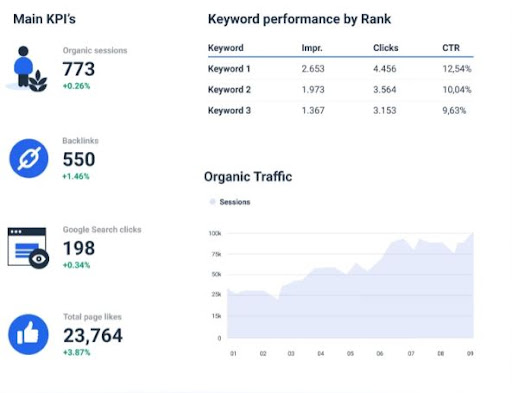
Task: Sort by the Impr. column header
Action: coord(312,48)
